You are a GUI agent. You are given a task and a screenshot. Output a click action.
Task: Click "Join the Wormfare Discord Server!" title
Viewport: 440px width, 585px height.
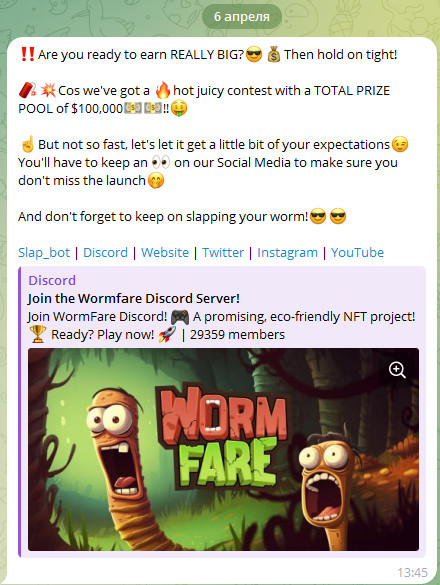[x=133, y=298]
